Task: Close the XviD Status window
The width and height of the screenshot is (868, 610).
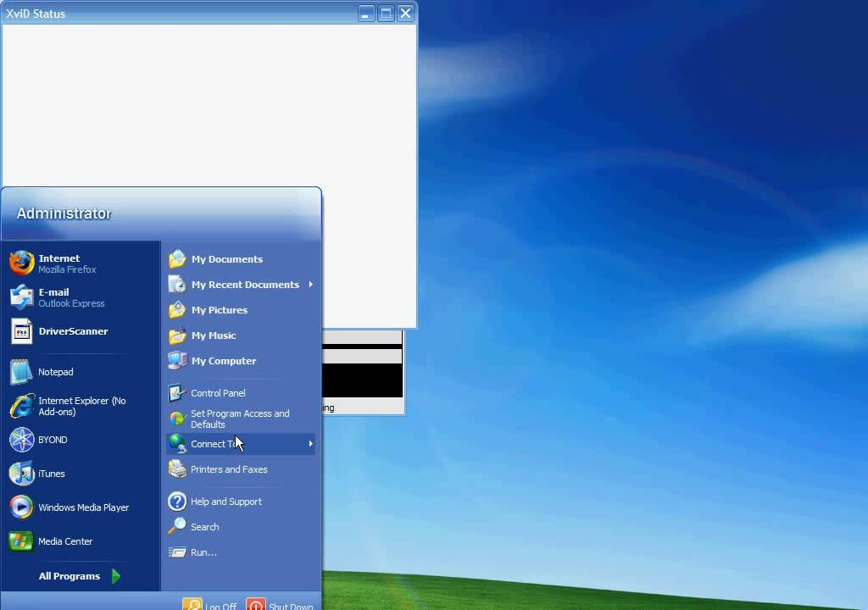Action: click(406, 14)
